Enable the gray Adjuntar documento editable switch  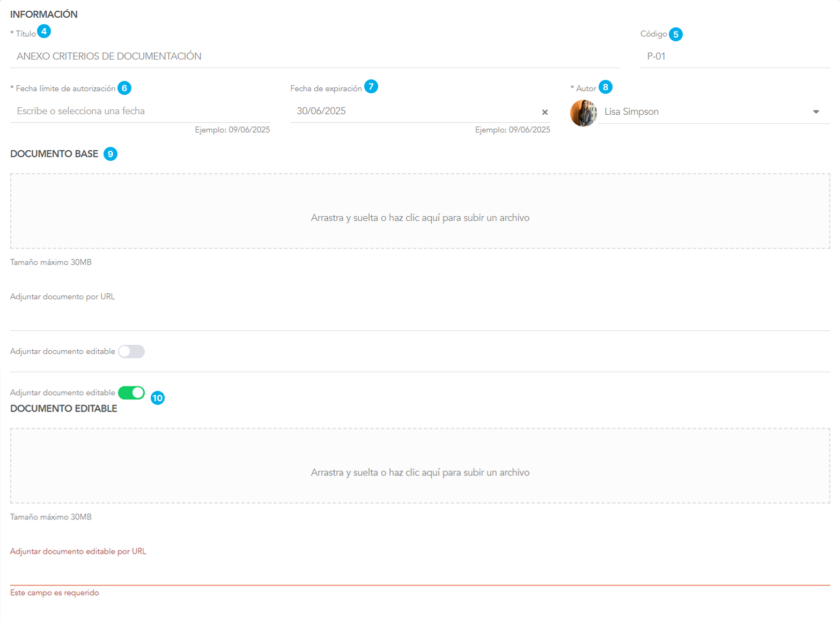click(x=131, y=351)
